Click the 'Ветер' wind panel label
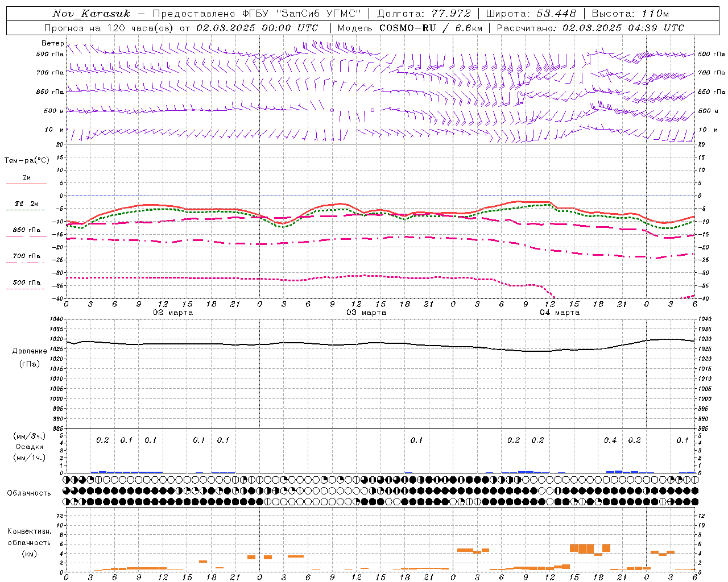The width and height of the screenshot is (728, 582). tap(53, 43)
